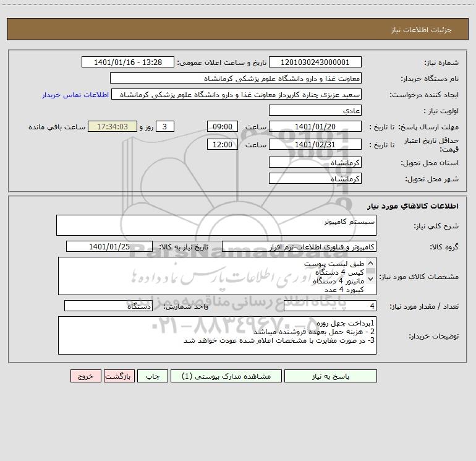Click the priority field showing عادي

tap(315, 110)
